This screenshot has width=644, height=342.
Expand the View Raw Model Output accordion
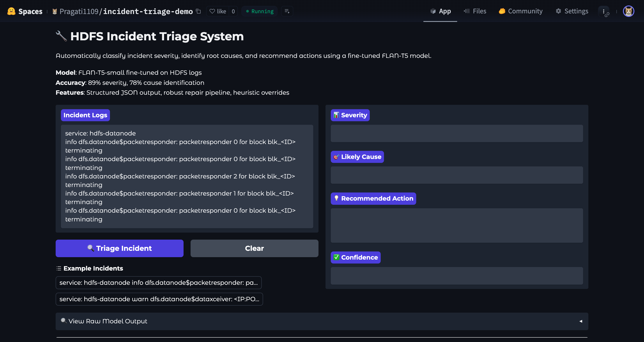tap(108, 321)
